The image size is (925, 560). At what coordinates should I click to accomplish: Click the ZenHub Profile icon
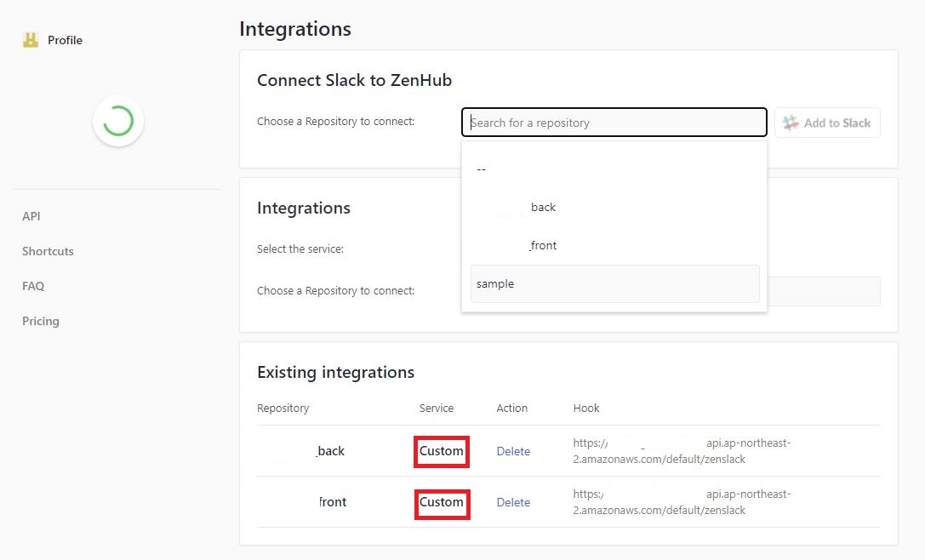point(31,40)
